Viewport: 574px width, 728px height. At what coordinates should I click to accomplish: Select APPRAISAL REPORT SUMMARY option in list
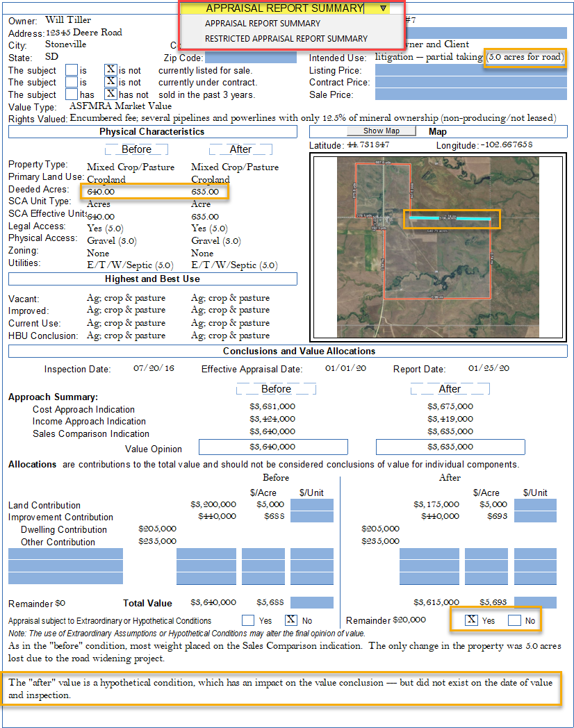pyautogui.click(x=263, y=24)
